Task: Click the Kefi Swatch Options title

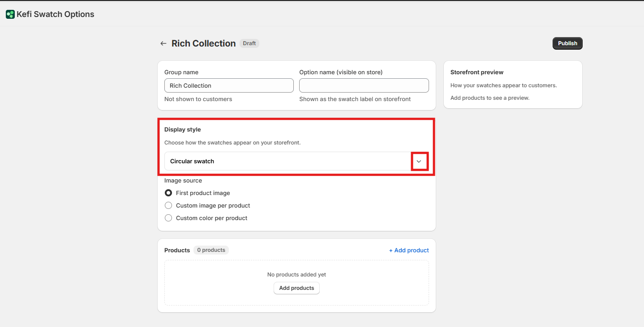Action: [x=56, y=14]
